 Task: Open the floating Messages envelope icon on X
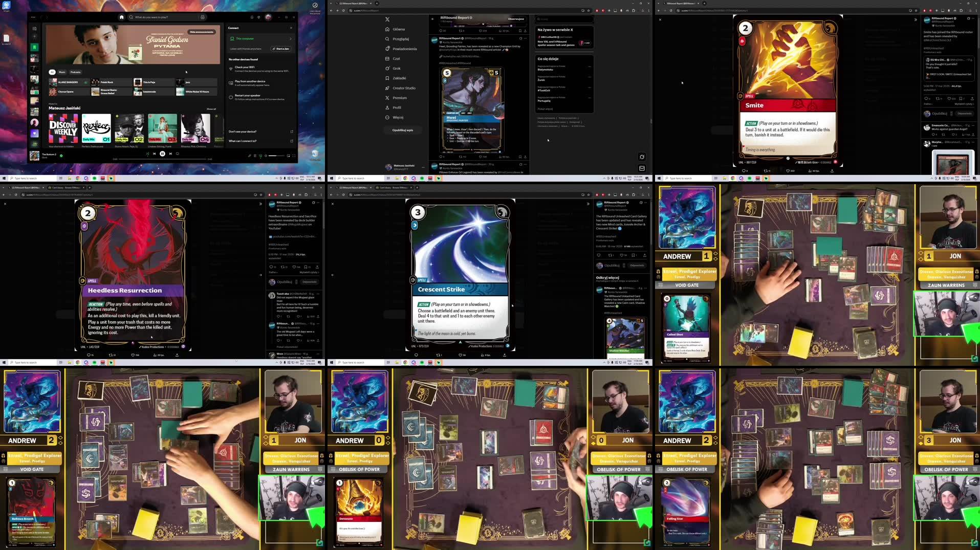642,168
